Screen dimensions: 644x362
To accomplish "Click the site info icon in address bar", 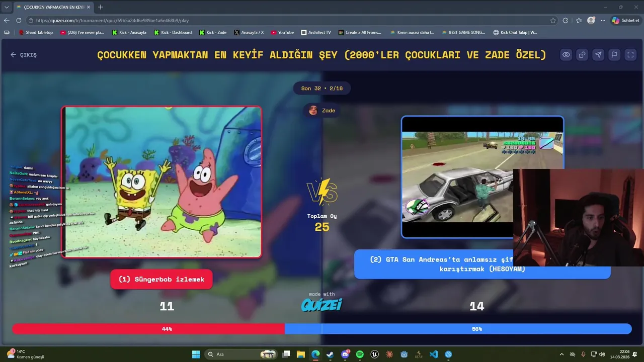I will coord(31,21).
